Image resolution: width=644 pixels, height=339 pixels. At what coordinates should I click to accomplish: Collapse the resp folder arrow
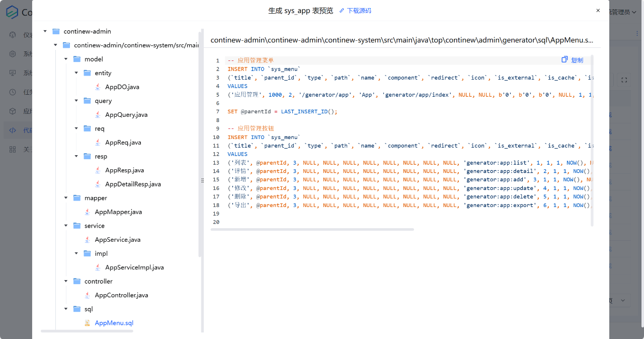[76, 156]
